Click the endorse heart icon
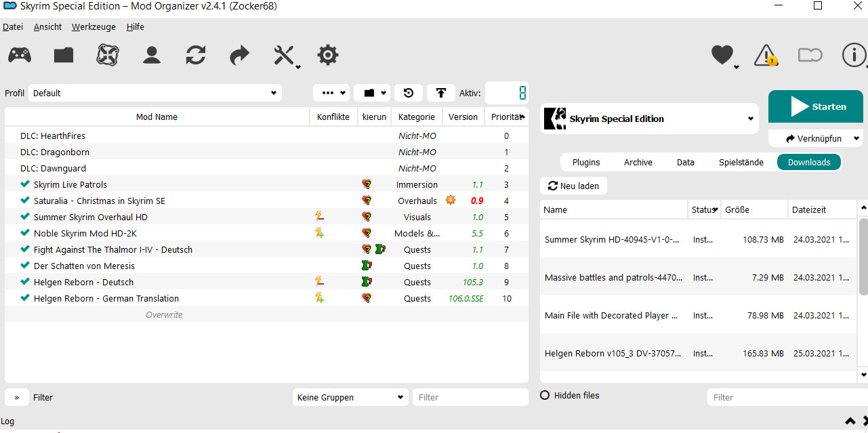This screenshot has width=868, height=433. (x=722, y=55)
